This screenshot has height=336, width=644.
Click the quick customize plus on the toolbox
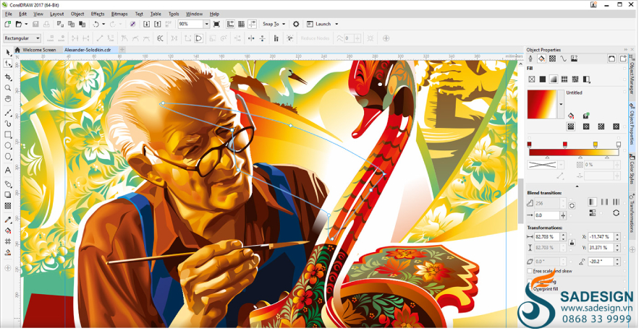point(7,268)
